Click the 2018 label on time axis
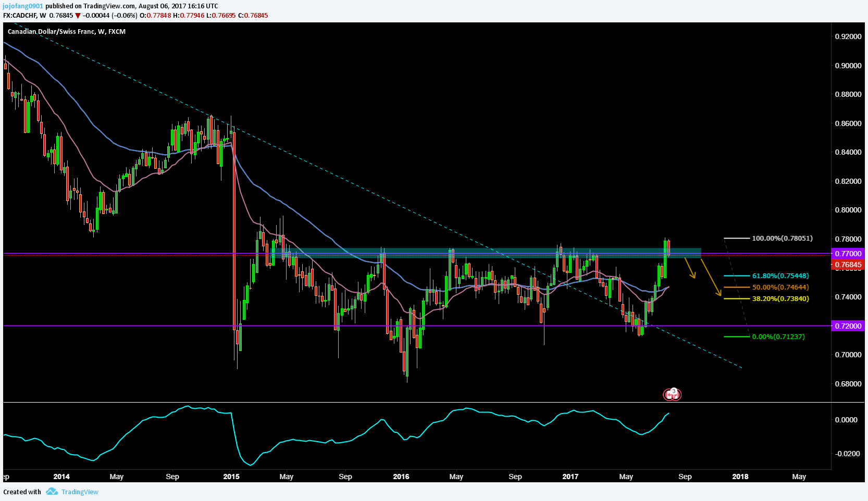 740,477
